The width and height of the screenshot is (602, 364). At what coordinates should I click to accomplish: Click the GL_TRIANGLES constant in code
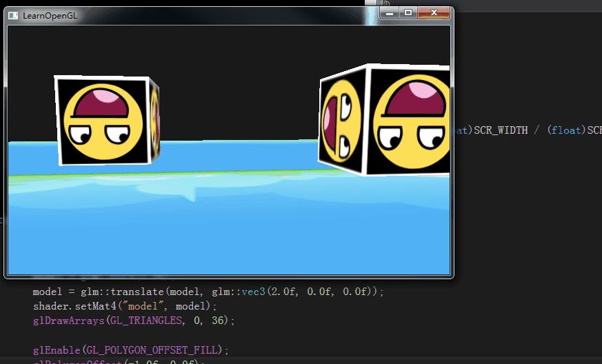pos(146,321)
